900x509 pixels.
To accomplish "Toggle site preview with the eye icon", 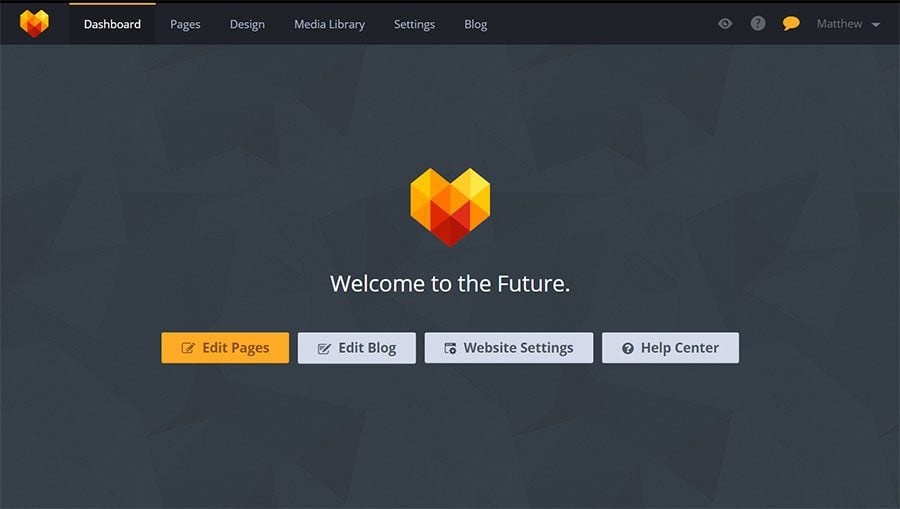I will pos(725,24).
